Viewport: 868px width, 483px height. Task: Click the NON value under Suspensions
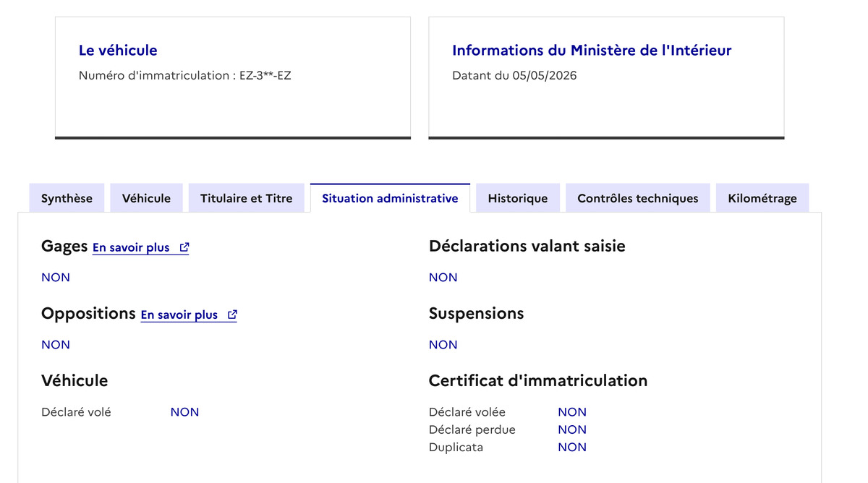coord(443,345)
